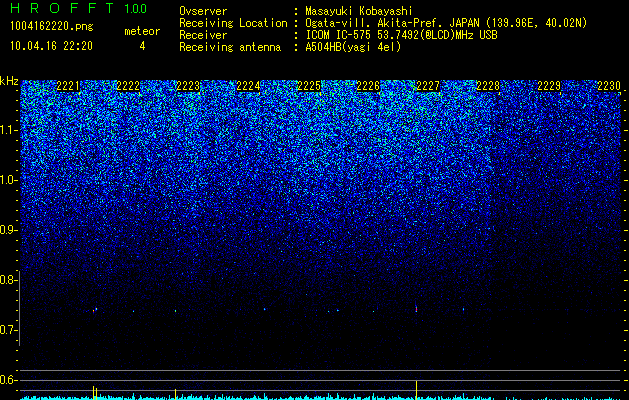629x400 pixels.
Task: Select the 0.6 kHz axis label
Action: (x=8, y=380)
